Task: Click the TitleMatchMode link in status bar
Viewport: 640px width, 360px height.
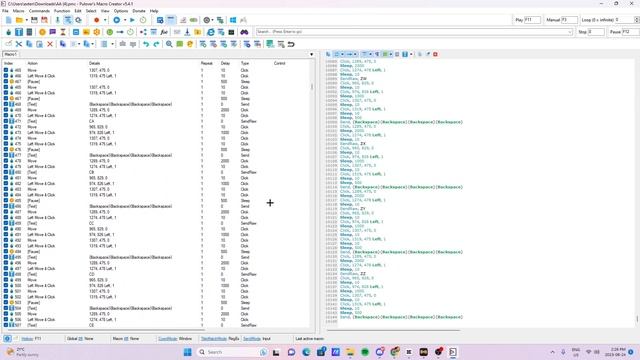Action: (x=214, y=339)
